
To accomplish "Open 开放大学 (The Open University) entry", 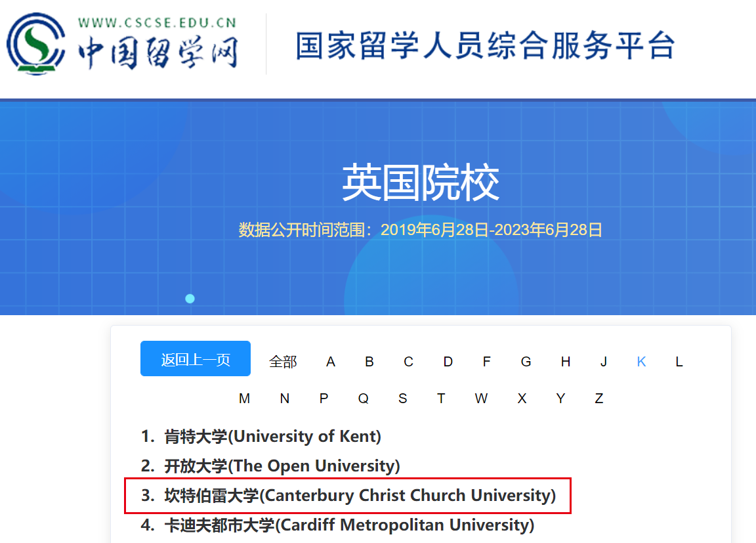I will pos(282,466).
